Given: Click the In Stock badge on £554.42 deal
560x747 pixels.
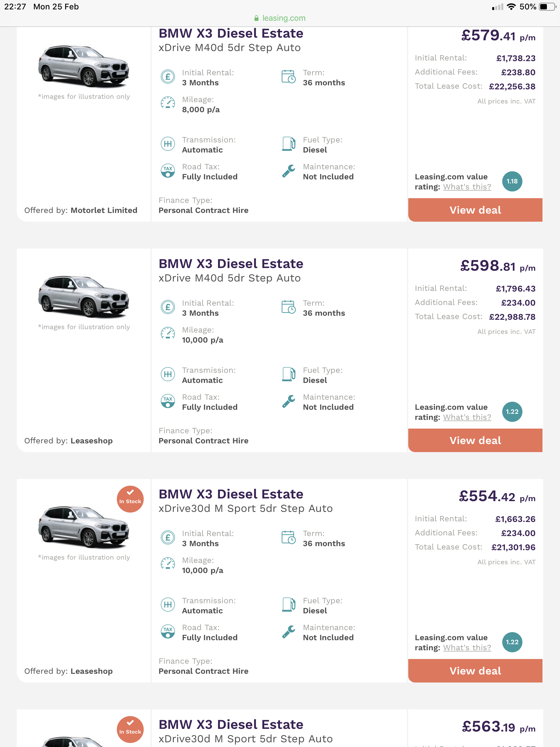Looking at the screenshot, I should tap(130, 499).
